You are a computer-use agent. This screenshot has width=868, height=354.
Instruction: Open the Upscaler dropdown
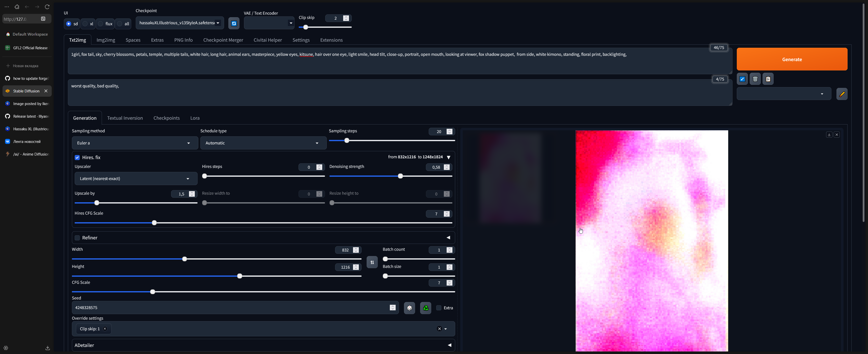point(136,179)
